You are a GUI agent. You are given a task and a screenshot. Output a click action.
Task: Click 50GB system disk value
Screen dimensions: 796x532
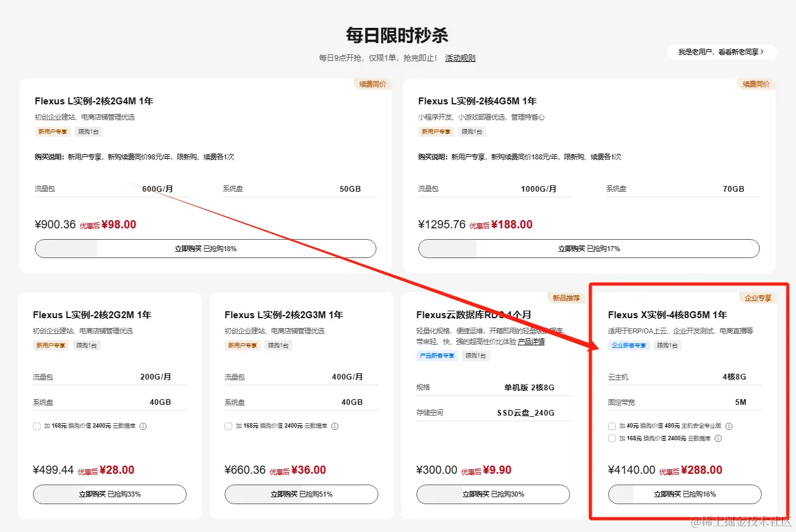[351, 189]
